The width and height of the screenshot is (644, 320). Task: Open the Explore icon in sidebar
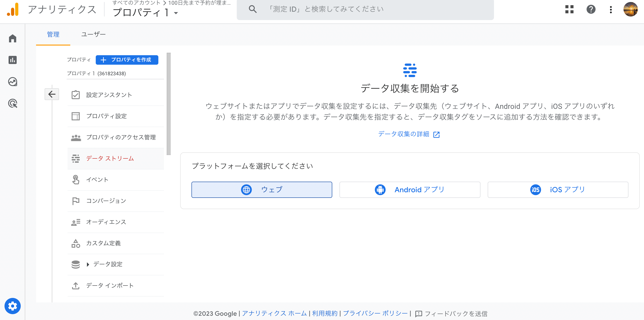(x=12, y=82)
